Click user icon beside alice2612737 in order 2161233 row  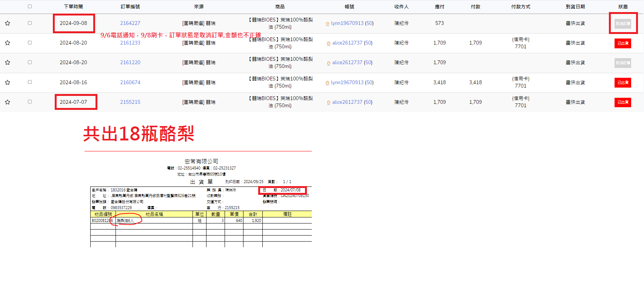[x=328, y=43]
